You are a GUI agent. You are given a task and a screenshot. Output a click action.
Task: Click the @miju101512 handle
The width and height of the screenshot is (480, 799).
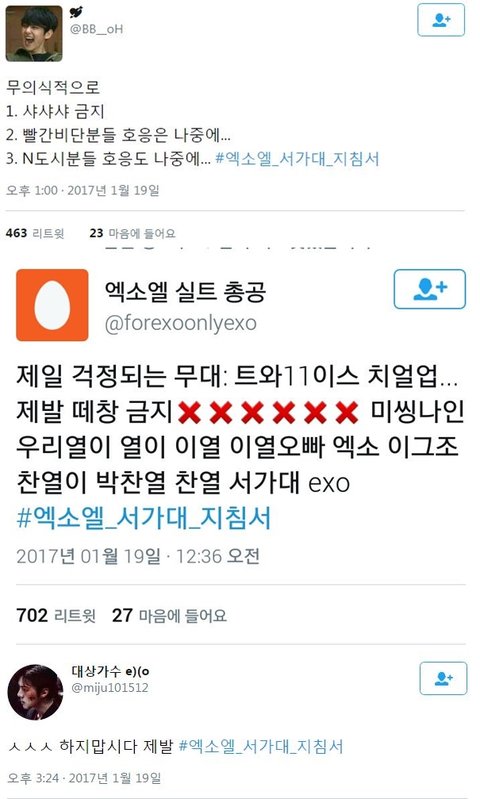[110, 687]
